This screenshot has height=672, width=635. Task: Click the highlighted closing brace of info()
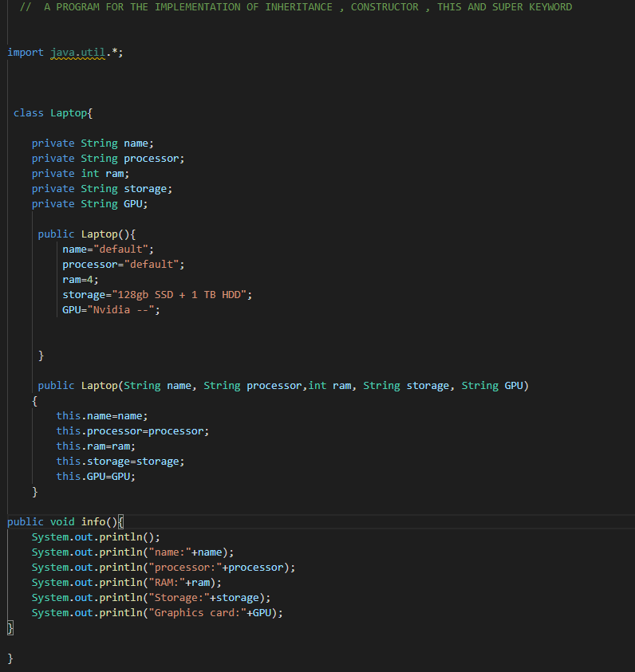click(x=10, y=628)
